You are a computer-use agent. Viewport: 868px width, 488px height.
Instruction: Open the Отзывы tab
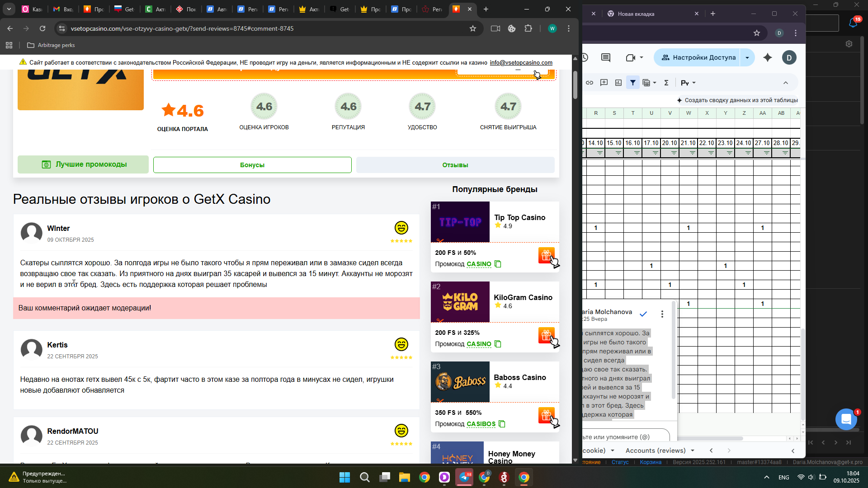click(455, 165)
